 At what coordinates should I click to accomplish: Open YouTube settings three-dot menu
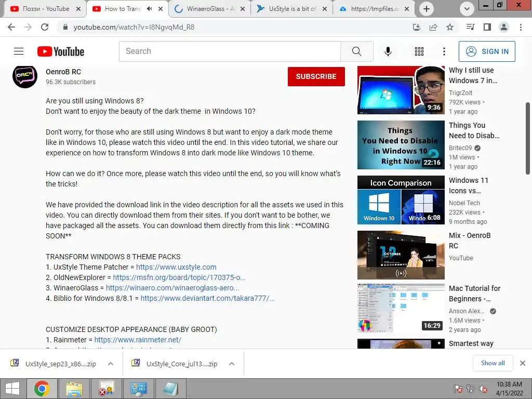(x=444, y=51)
